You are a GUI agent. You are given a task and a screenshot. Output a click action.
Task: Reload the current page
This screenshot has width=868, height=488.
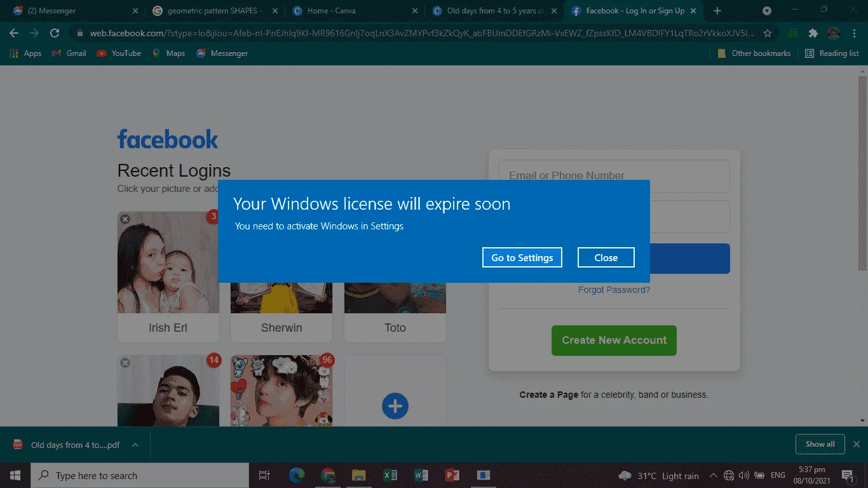[55, 33]
